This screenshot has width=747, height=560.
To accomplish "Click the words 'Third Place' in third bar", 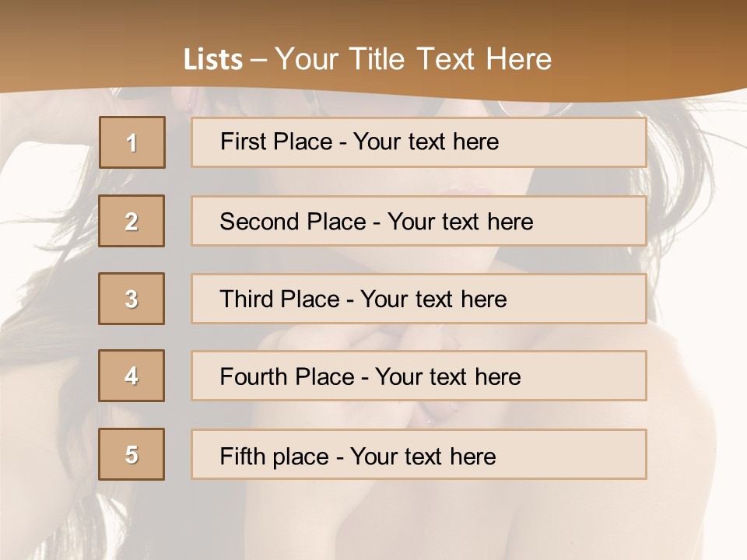I will click(x=279, y=299).
